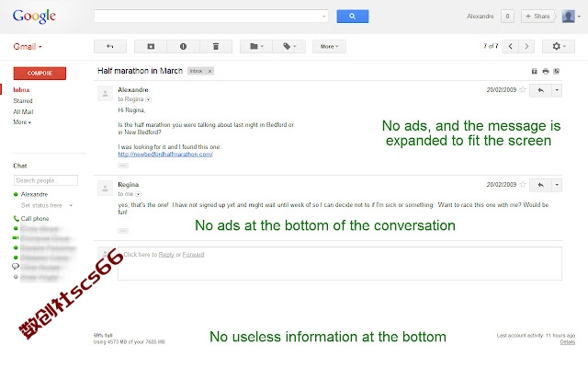This screenshot has width=588, height=368.
Task: Reply to Alexandre's message arrow button
Action: (x=540, y=90)
